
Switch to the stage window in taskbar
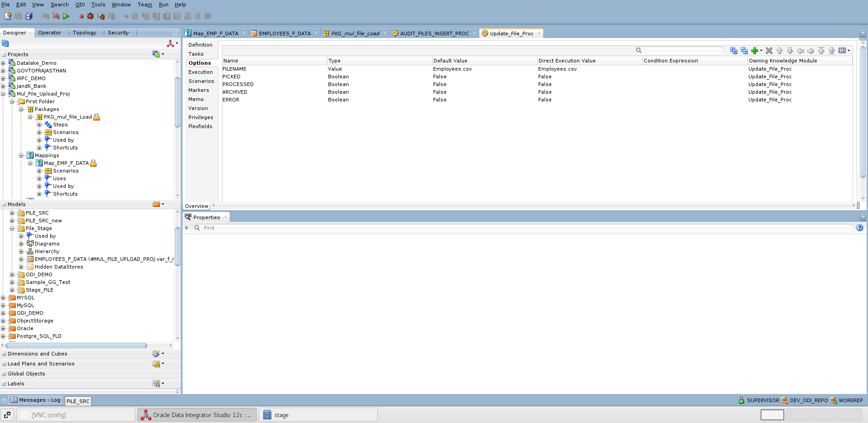pos(318,415)
